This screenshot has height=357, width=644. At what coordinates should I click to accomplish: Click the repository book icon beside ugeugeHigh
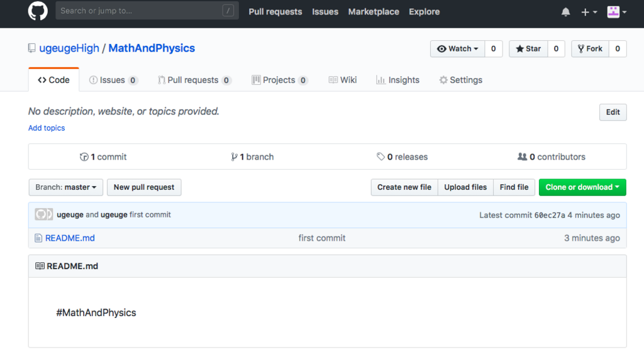31,48
